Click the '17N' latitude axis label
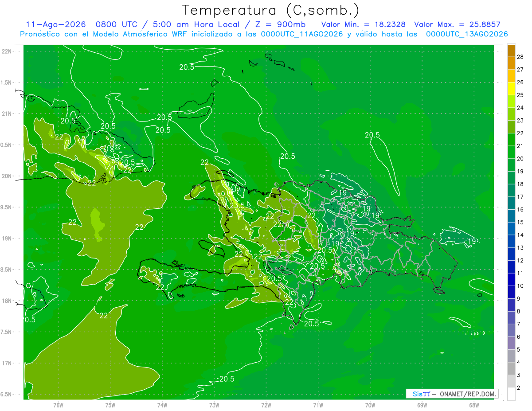 (7, 363)
